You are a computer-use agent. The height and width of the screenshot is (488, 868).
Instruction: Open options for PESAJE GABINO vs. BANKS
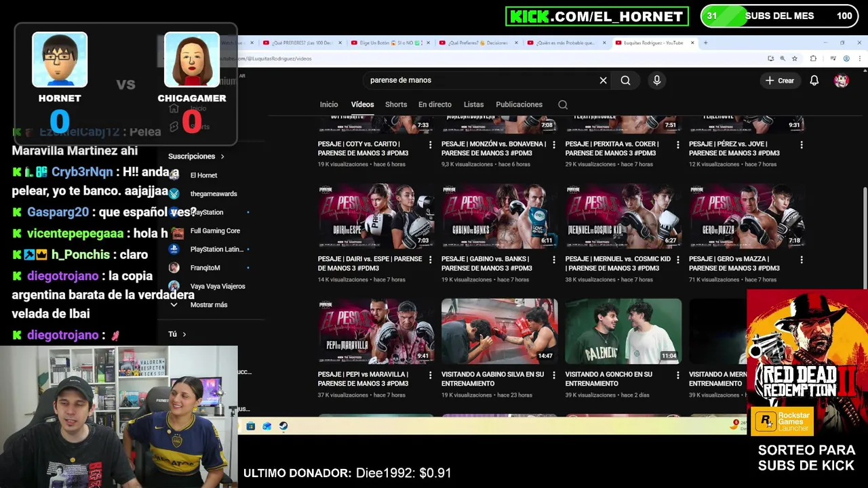[554, 260]
